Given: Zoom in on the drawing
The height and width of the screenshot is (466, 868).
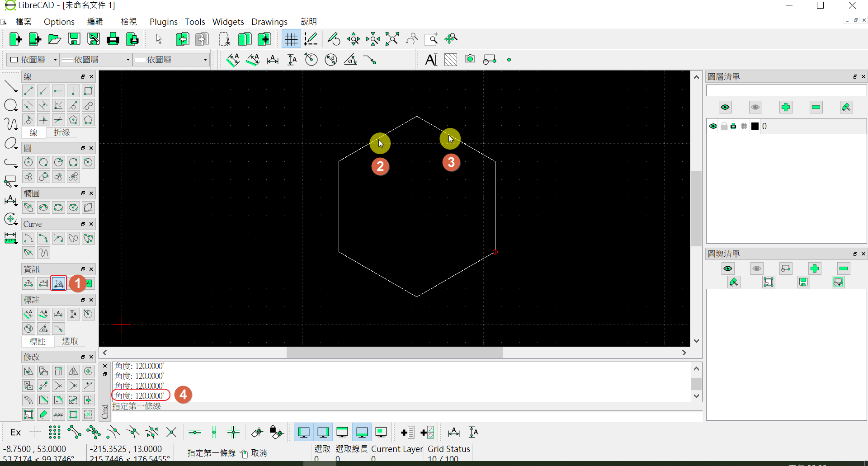Looking at the screenshot, I should point(353,39).
